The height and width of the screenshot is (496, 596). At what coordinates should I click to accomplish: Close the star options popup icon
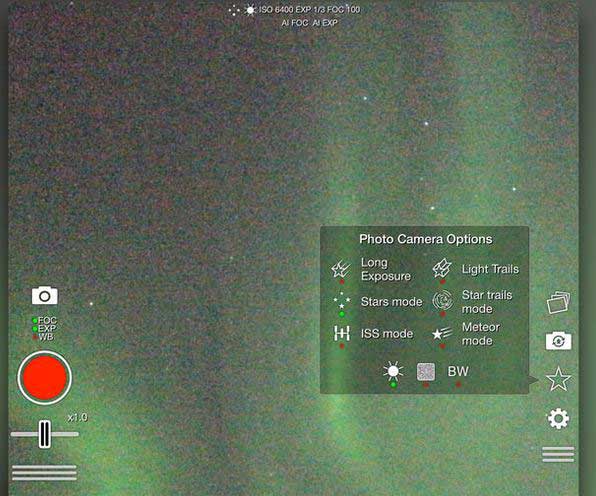558,379
